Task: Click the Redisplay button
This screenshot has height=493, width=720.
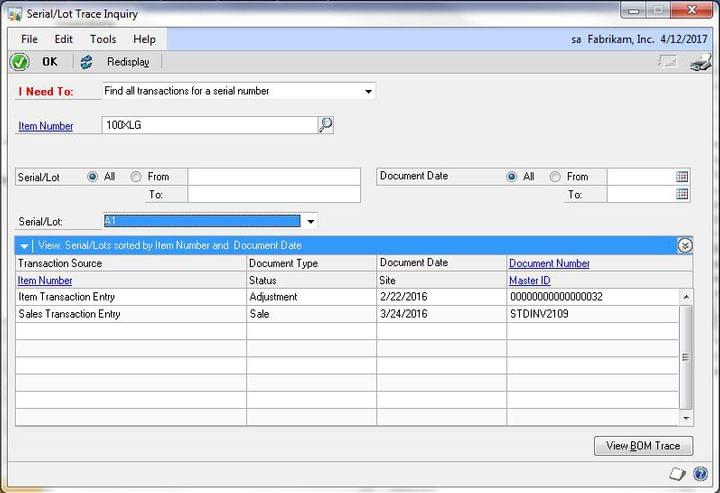Action: tap(128, 62)
